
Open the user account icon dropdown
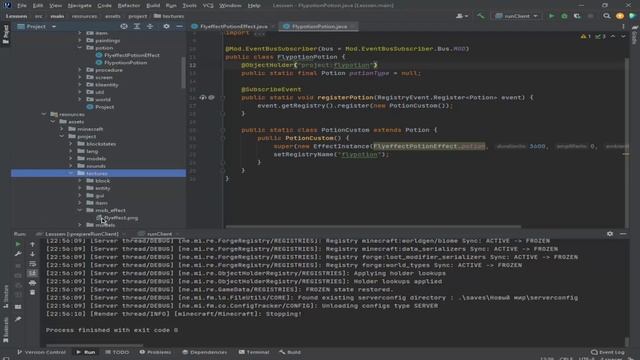(462, 16)
